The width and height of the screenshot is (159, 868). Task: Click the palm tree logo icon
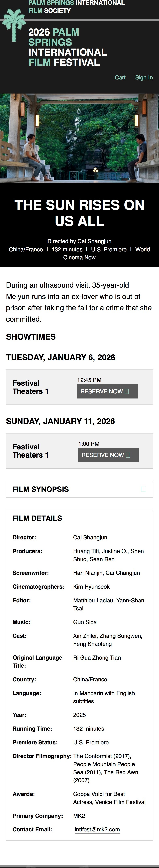[14, 25]
